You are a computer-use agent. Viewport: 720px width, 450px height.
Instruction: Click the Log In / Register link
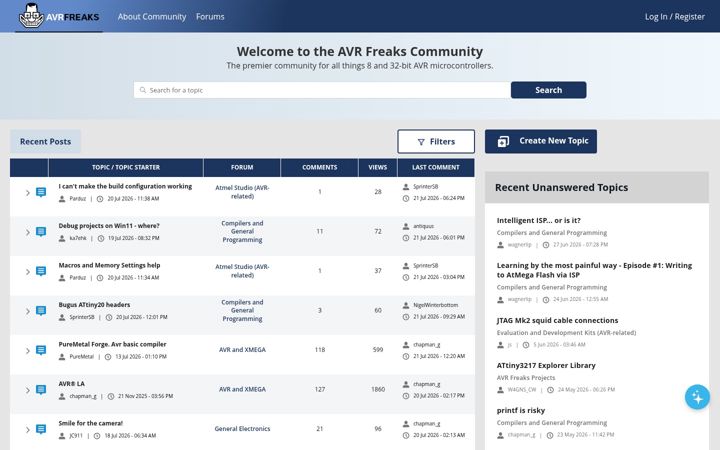(675, 17)
